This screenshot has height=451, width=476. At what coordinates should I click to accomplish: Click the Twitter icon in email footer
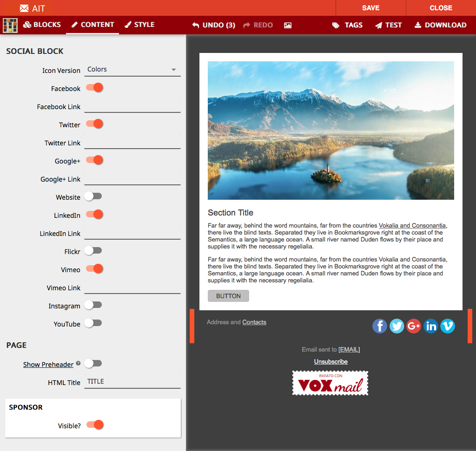point(397,326)
